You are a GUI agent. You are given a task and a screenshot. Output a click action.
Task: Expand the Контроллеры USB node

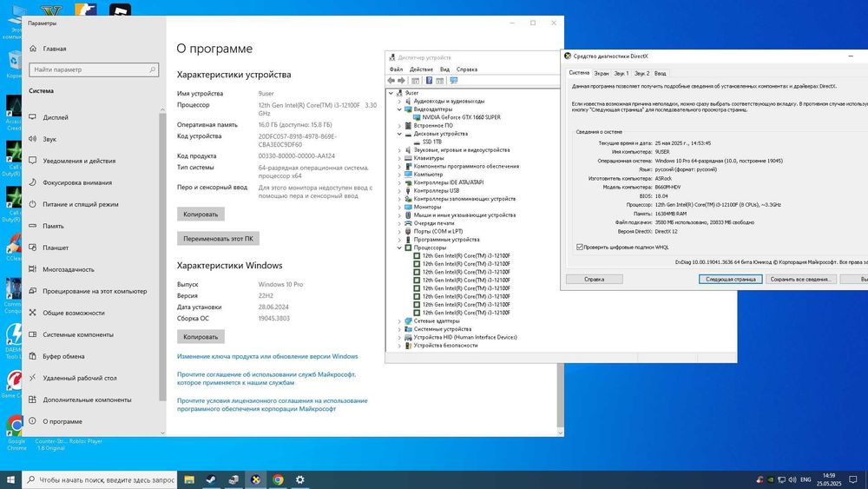tap(399, 190)
